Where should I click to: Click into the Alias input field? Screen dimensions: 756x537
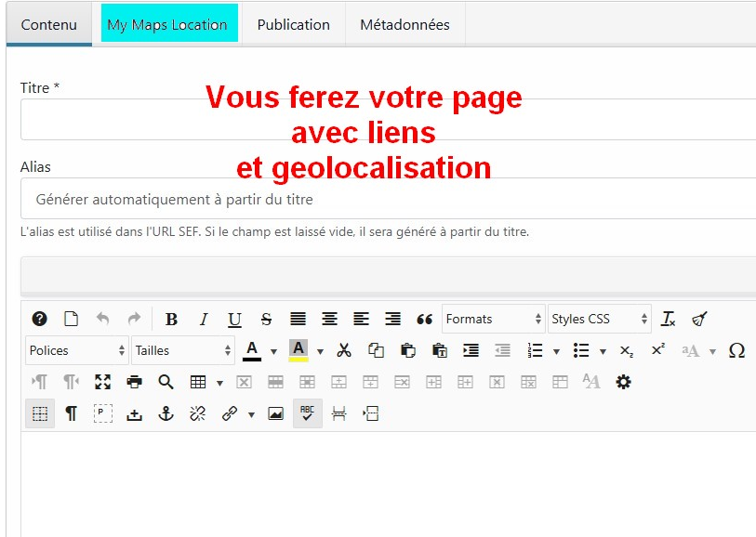[x=386, y=199]
